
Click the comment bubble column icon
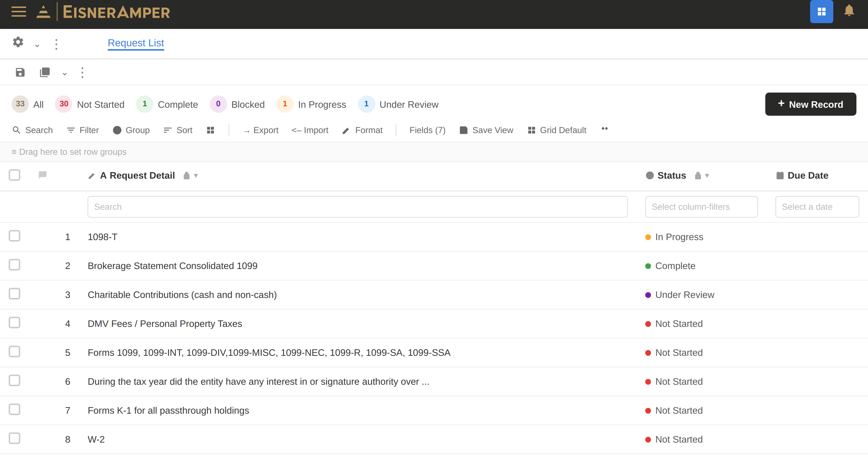point(43,175)
